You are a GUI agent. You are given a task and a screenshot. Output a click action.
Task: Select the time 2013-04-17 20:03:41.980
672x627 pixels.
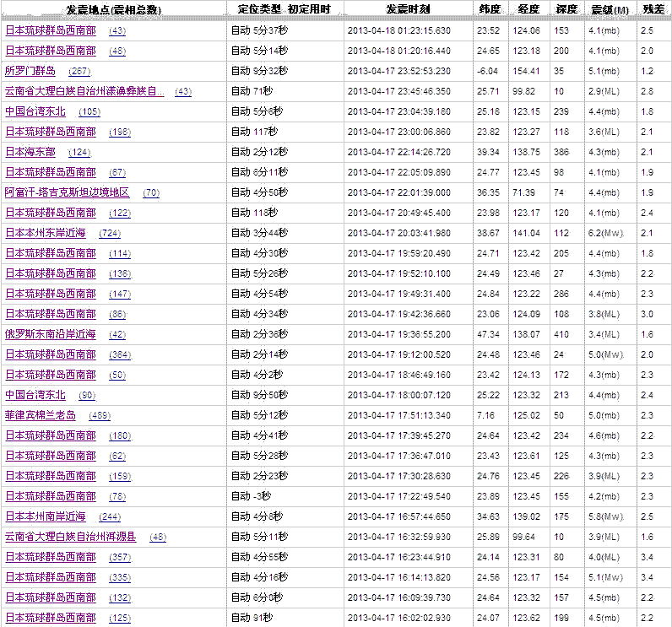pos(399,234)
